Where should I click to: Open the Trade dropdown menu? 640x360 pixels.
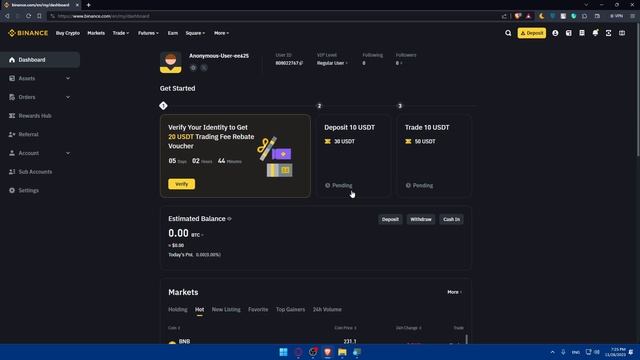coord(121,33)
